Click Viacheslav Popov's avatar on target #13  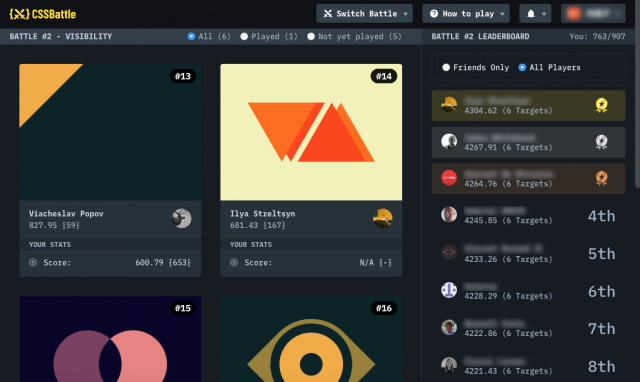point(182,218)
